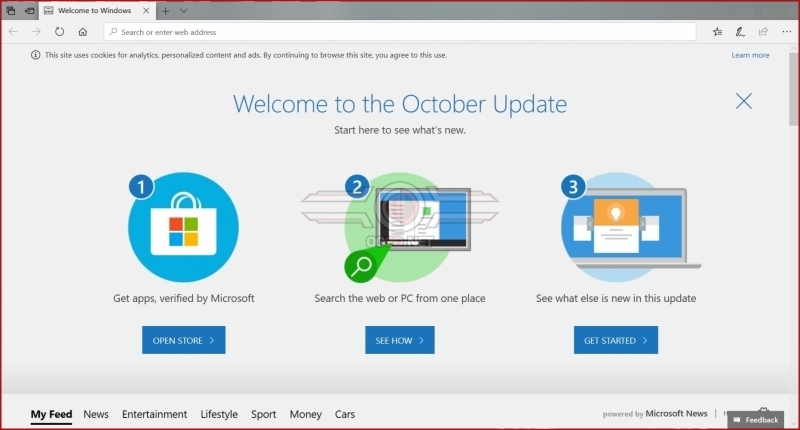
Task: Open the Favorites hub star icon
Action: (717, 32)
